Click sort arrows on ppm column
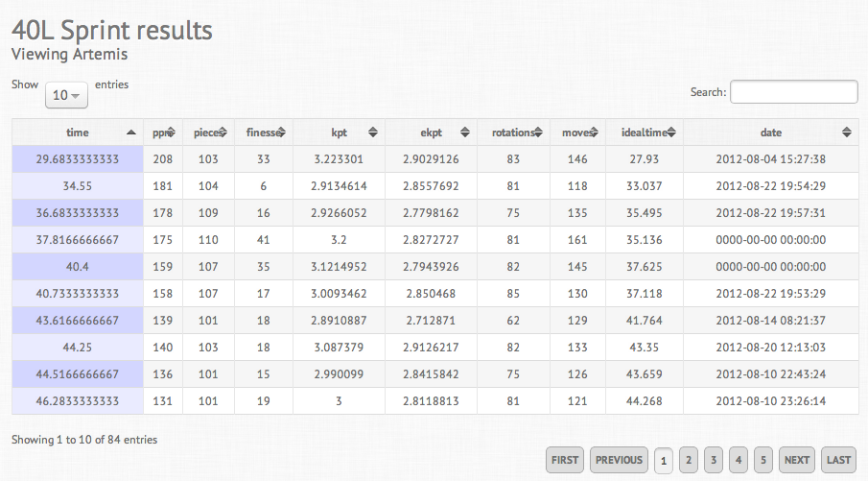 pos(171,132)
